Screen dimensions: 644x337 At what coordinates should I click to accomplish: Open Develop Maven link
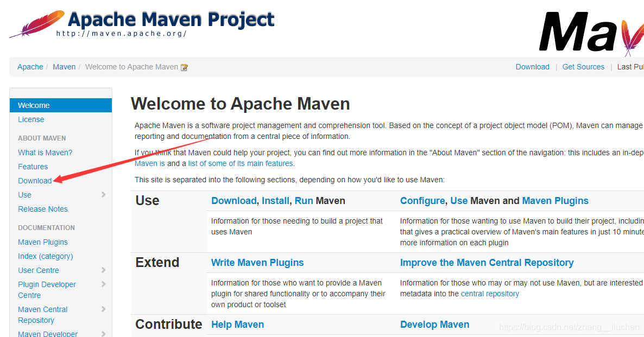point(434,325)
